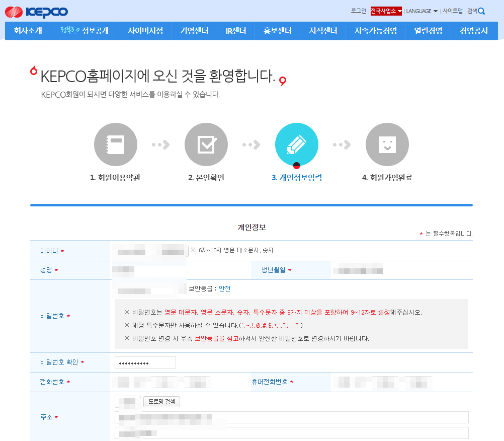Click the second 주소 detail address field
Screen dimensions: 504x441
(x=292, y=433)
